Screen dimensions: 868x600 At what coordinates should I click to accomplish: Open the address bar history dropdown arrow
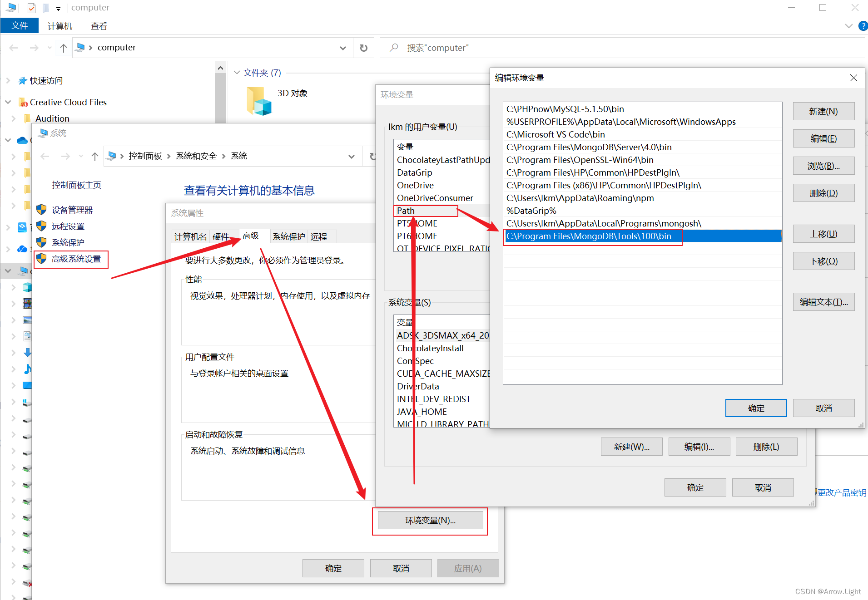pyautogui.click(x=342, y=47)
